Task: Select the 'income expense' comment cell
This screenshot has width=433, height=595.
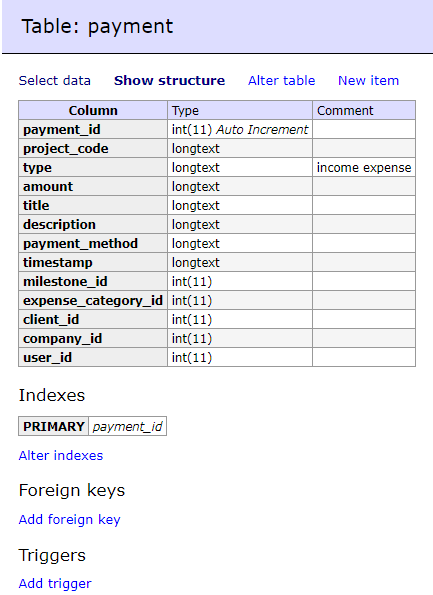Action: click(364, 167)
